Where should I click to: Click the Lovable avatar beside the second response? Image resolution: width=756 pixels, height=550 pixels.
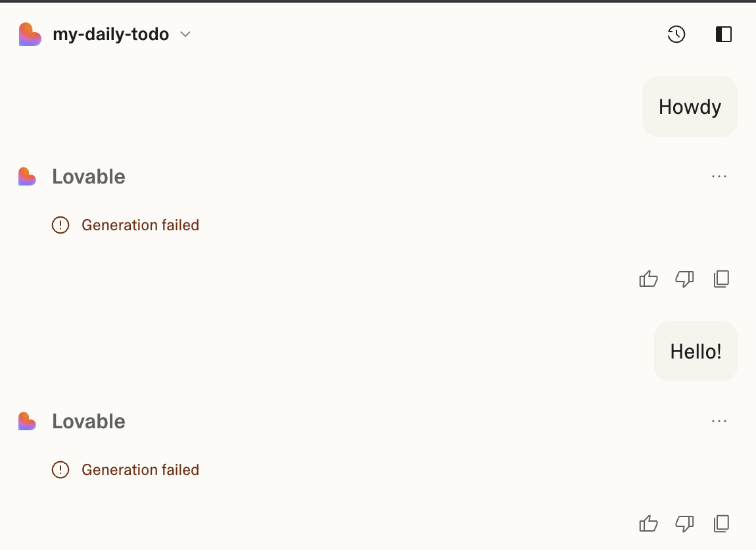[x=26, y=421]
